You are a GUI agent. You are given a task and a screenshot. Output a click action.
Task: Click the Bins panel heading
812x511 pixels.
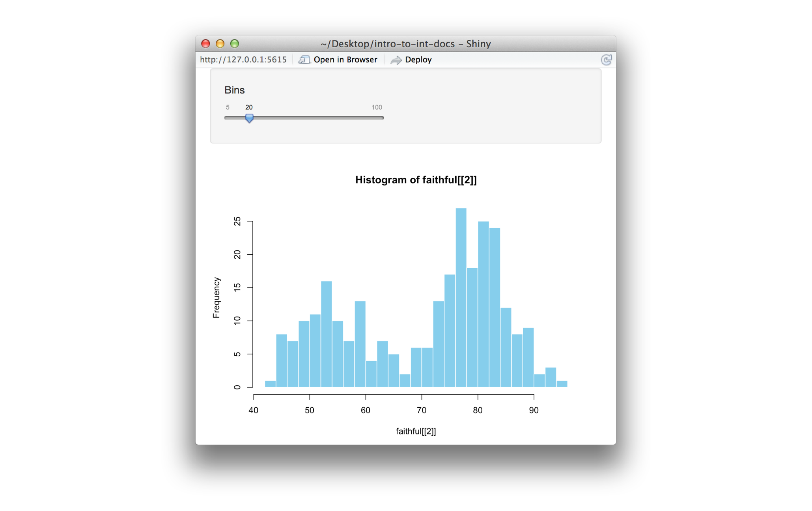pyautogui.click(x=234, y=90)
